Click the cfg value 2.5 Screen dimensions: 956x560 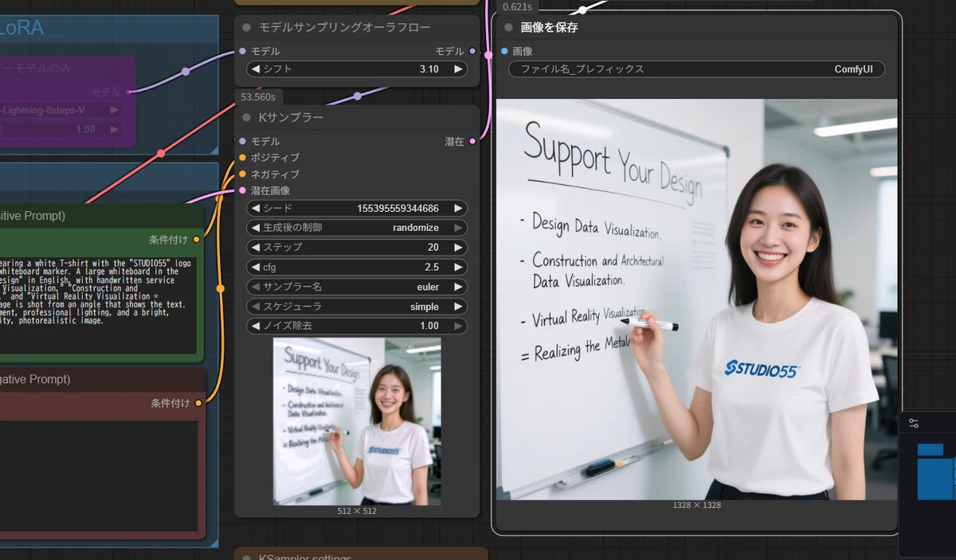point(431,267)
